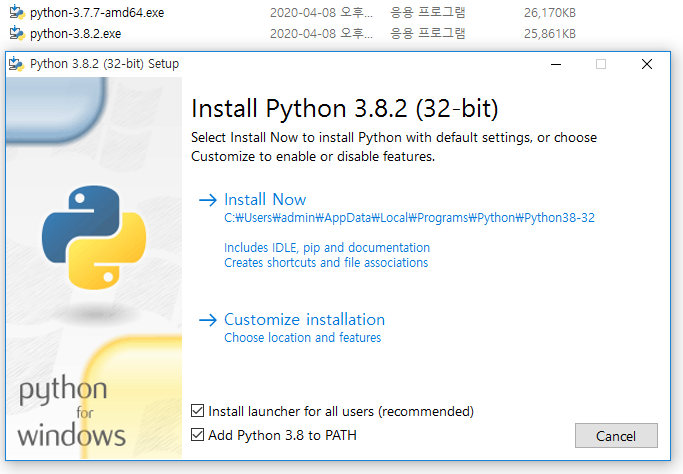Image resolution: width=683 pixels, height=474 pixels.
Task: Click the arrow icon beside Install Now
Action: 208,200
